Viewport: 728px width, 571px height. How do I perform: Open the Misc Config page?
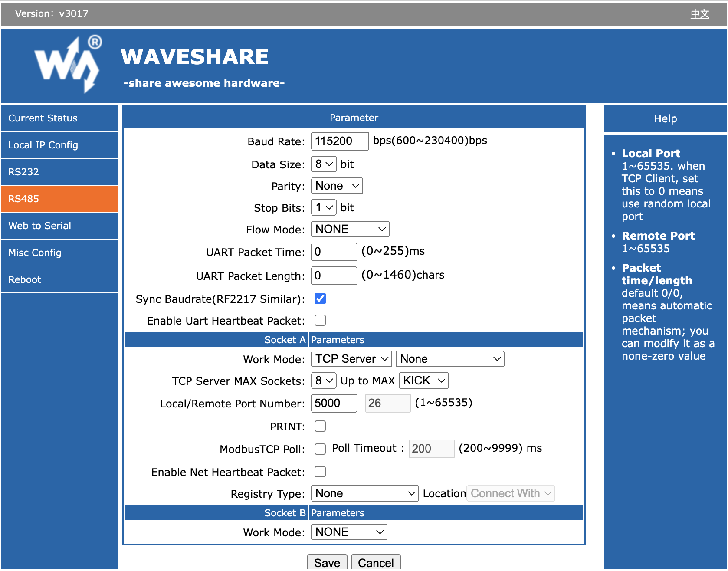tap(60, 253)
